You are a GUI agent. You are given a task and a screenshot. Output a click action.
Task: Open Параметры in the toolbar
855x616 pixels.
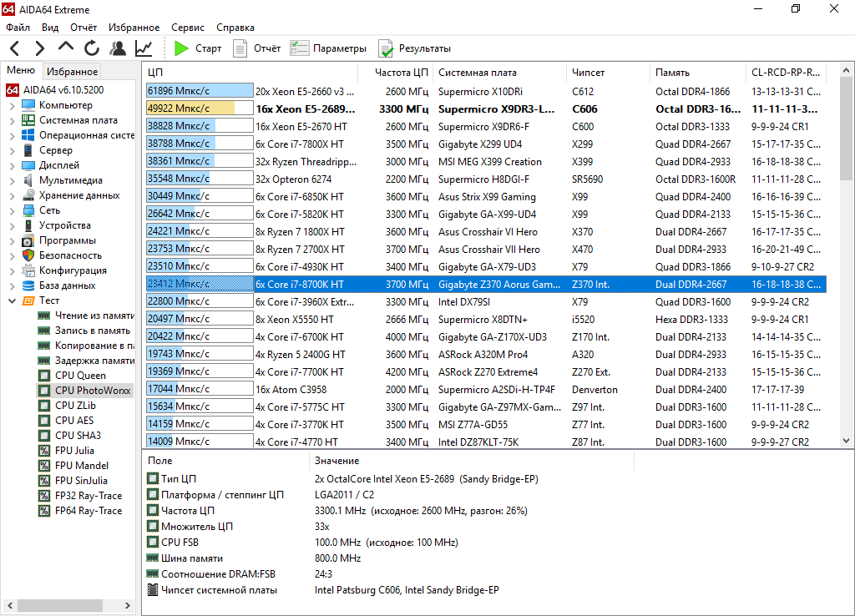pyautogui.click(x=327, y=48)
